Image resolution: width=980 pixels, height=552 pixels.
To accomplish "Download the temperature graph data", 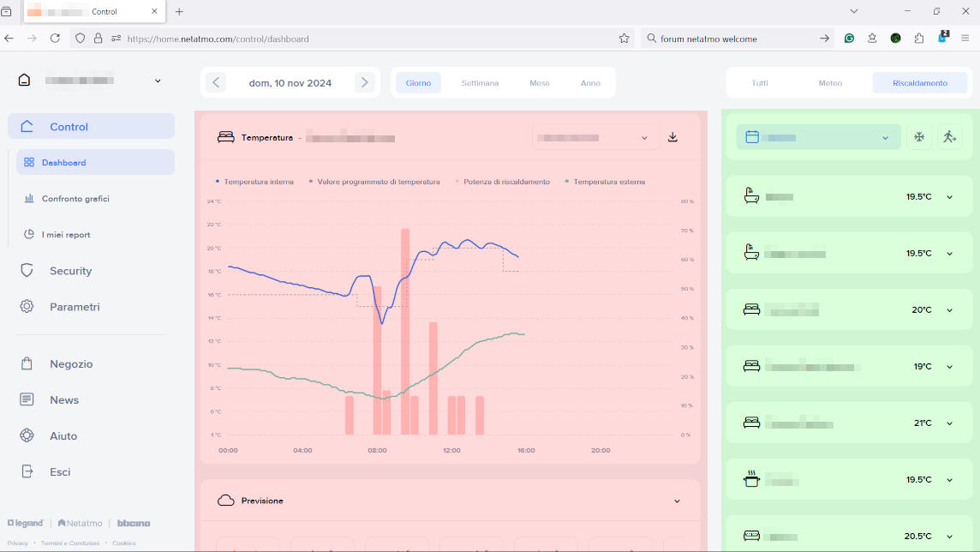I will click(672, 137).
